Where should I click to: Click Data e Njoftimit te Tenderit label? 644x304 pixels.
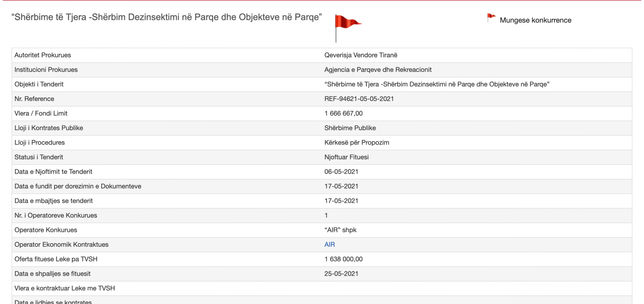[53, 172]
